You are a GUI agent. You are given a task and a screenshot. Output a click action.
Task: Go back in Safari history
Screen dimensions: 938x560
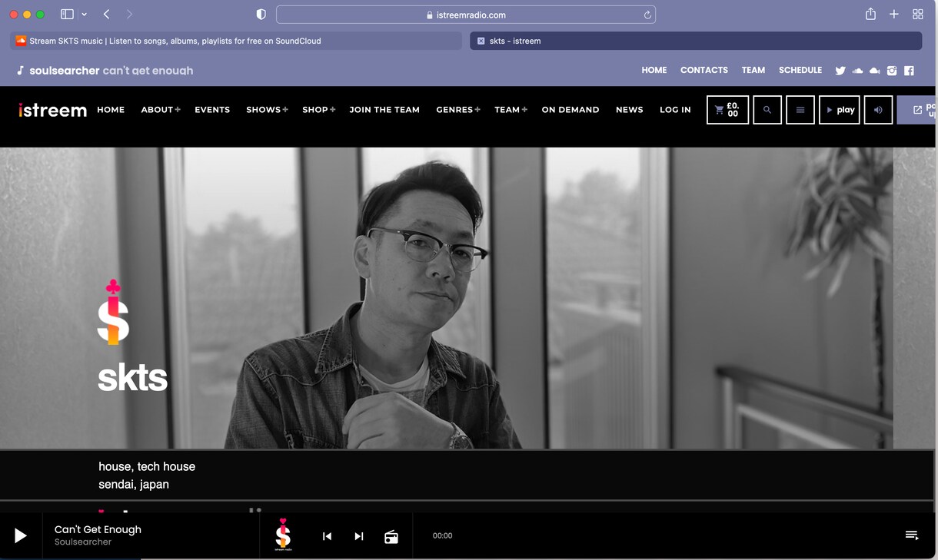[107, 15]
